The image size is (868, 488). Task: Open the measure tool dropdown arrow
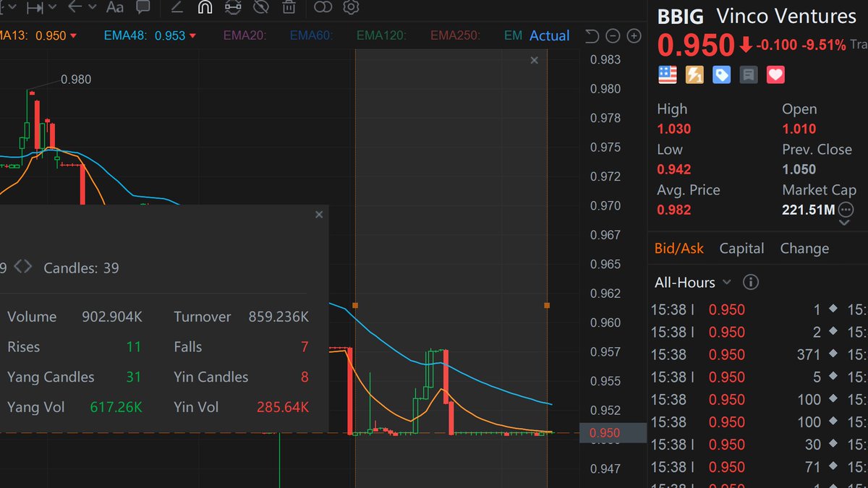(x=51, y=7)
